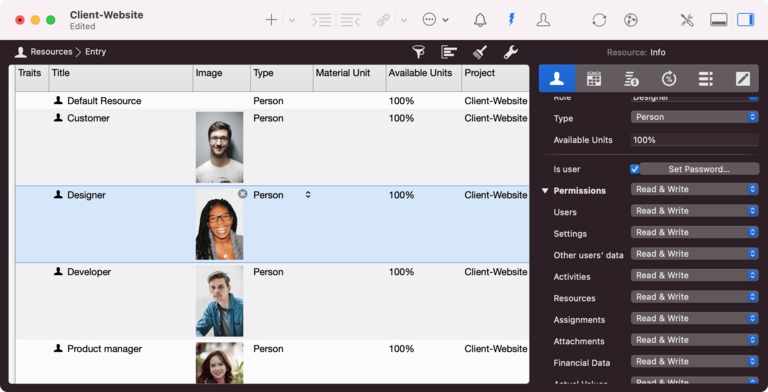This screenshot has height=392, width=768.
Task: Click the Designer row Type stepper arrows
Action: tap(308, 195)
